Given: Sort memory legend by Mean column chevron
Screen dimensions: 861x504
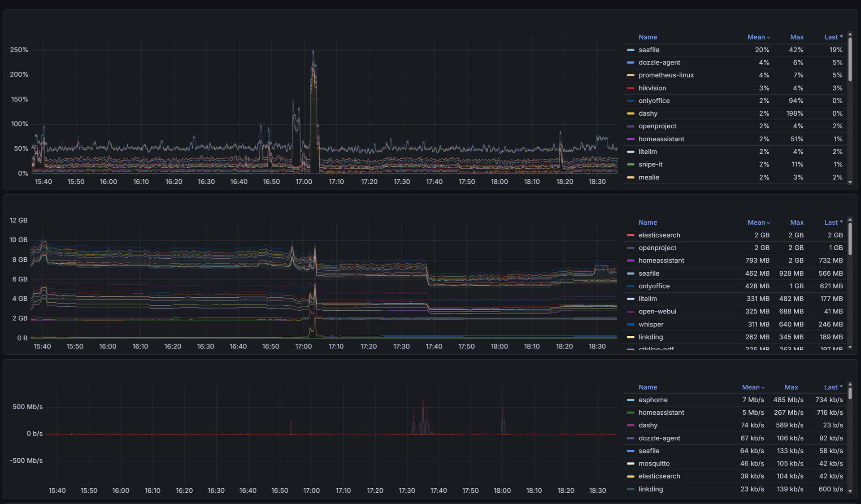Looking at the screenshot, I should [769, 223].
